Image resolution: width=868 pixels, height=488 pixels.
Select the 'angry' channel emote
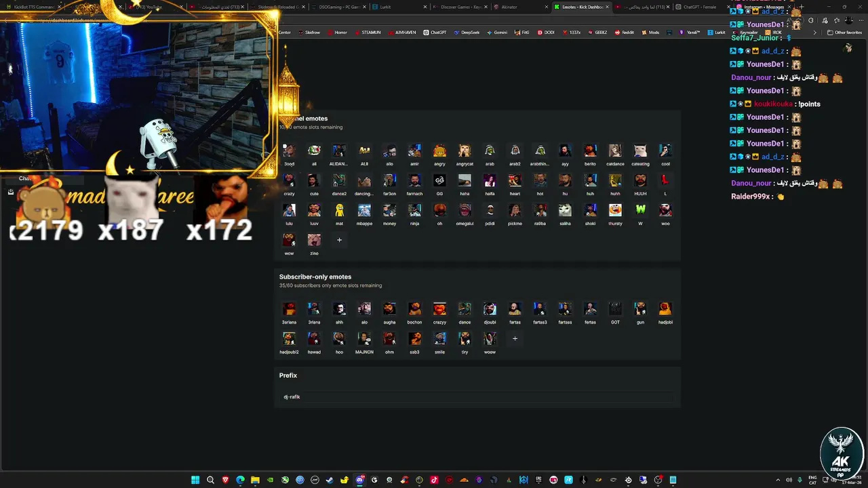click(439, 150)
